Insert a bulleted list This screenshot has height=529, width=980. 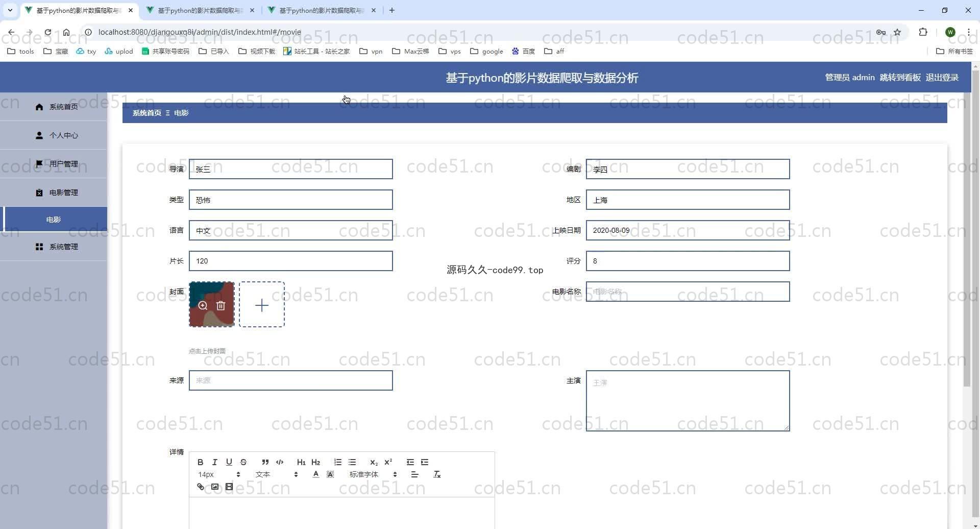click(x=352, y=462)
